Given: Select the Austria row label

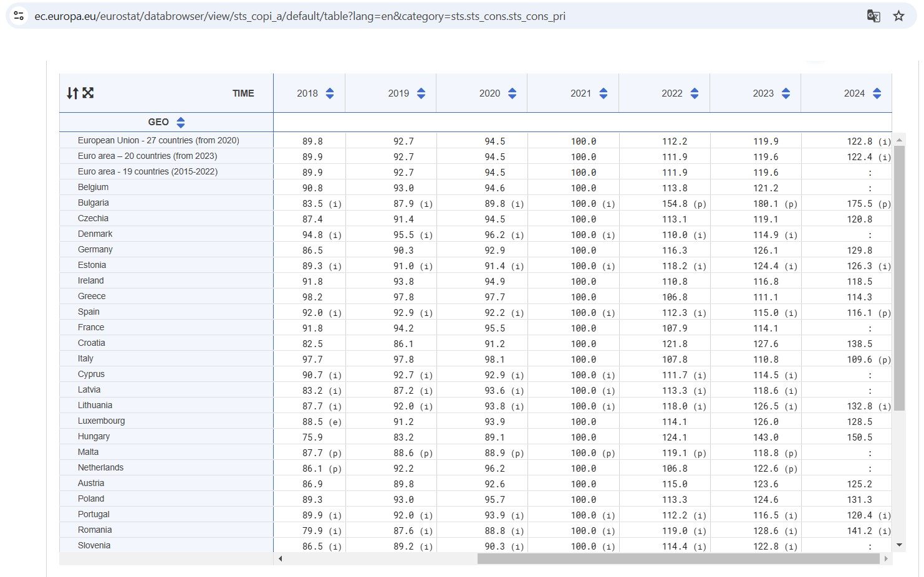Looking at the screenshot, I should (x=91, y=484).
